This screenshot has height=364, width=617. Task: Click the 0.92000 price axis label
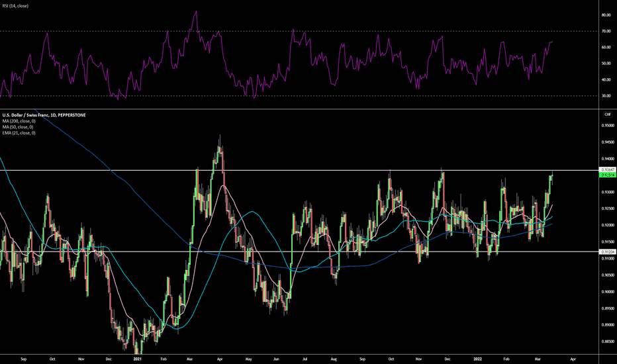607,225
